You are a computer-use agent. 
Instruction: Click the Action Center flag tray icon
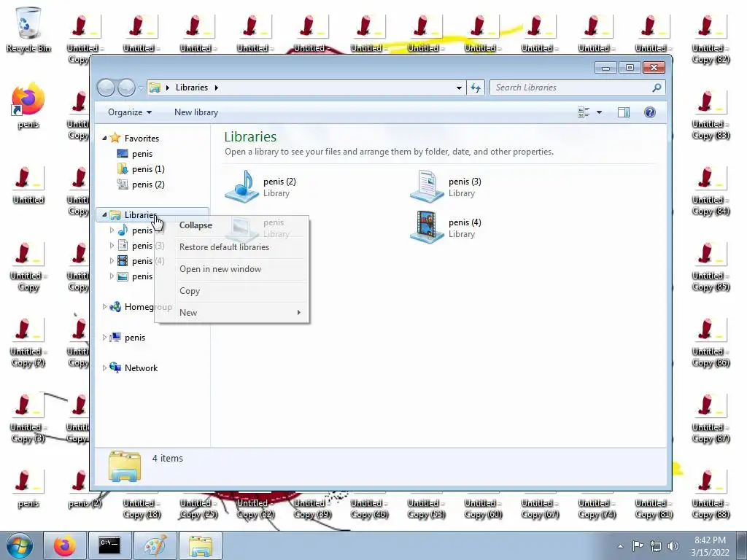point(638,546)
